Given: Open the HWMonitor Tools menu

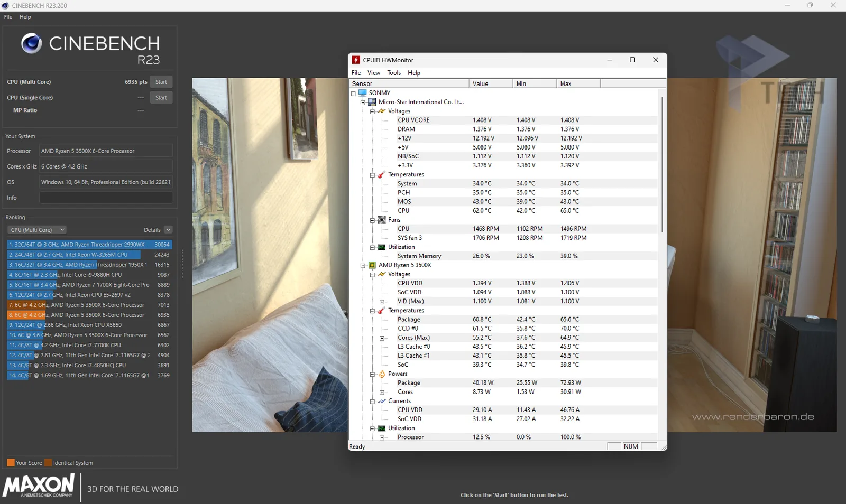Looking at the screenshot, I should 394,73.
